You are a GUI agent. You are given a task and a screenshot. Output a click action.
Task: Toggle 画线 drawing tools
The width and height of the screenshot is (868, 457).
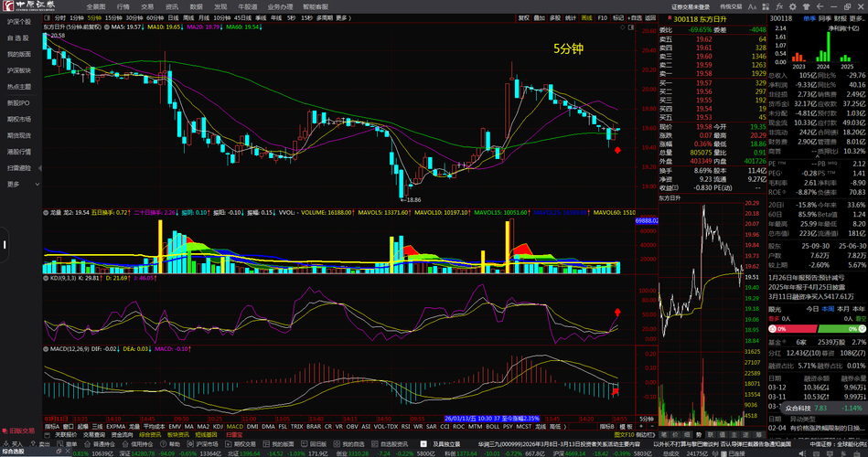(x=587, y=18)
